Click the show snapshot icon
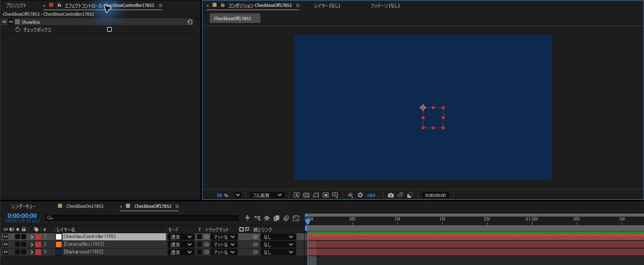The image size is (644, 265). (400, 195)
